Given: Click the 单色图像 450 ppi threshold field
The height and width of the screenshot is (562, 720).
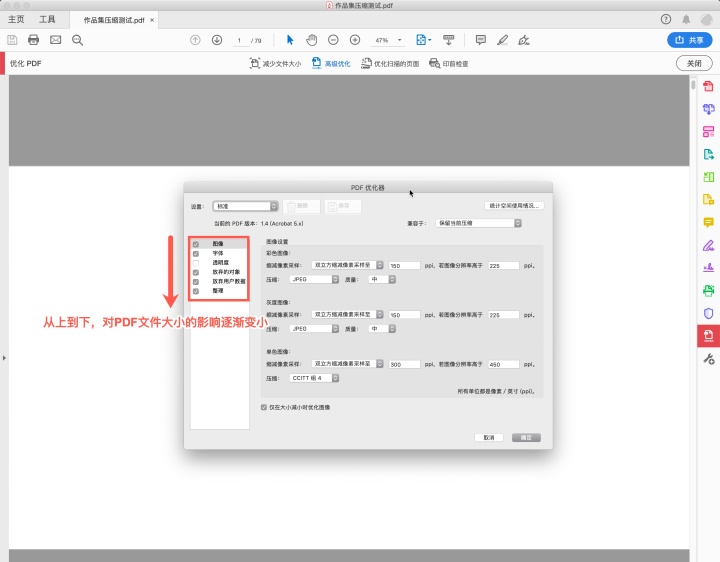Looking at the screenshot, I should (504, 364).
